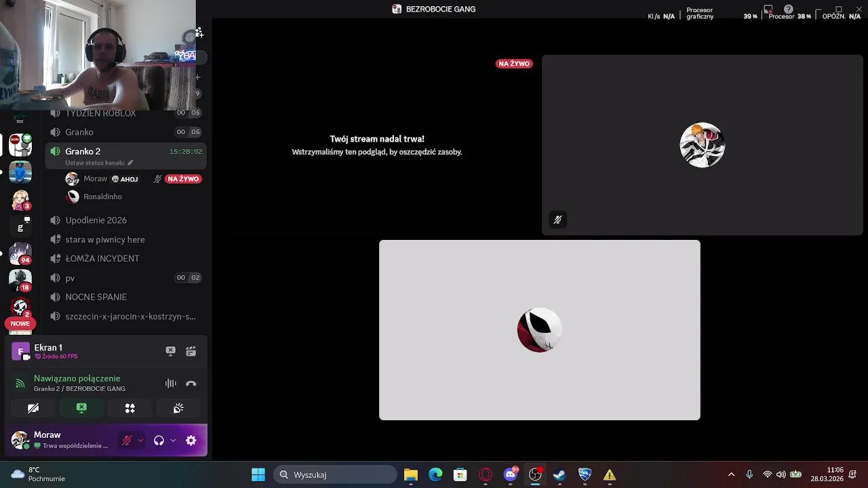
Task: Open the server icon with badge 18
Action: coord(20,281)
